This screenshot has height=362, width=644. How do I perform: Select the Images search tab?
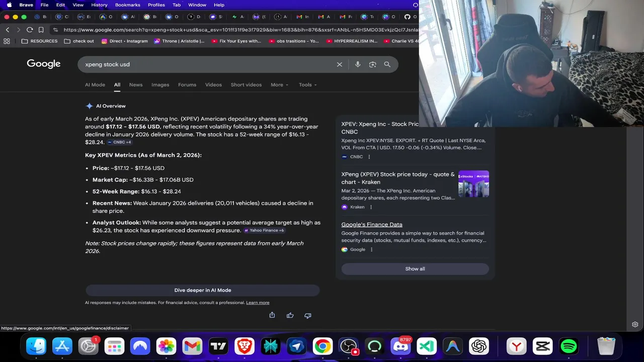pos(160,84)
